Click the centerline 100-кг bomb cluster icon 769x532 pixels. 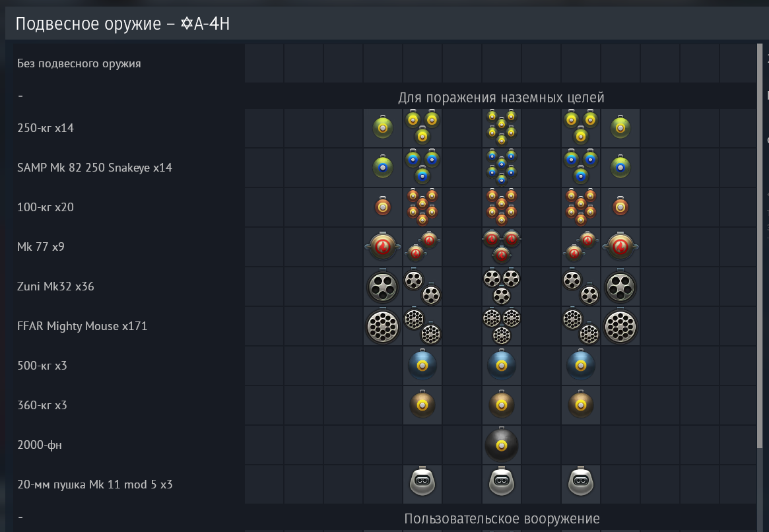coord(501,207)
